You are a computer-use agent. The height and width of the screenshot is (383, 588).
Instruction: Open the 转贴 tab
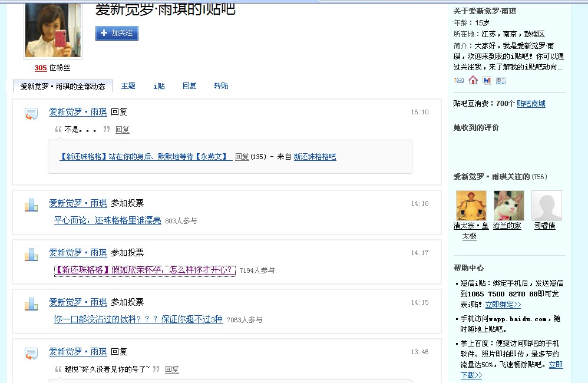tap(222, 86)
